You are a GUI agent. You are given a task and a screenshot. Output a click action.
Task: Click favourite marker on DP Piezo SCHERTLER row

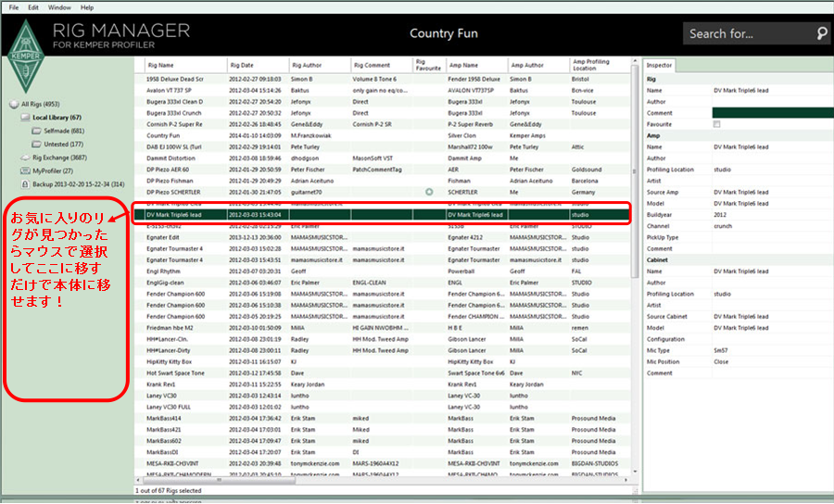point(429,192)
